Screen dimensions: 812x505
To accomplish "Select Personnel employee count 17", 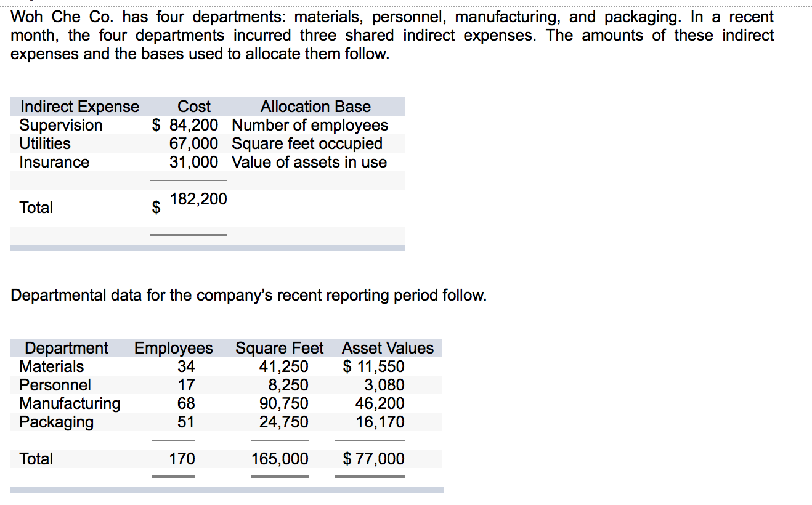I will (x=186, y=385).
